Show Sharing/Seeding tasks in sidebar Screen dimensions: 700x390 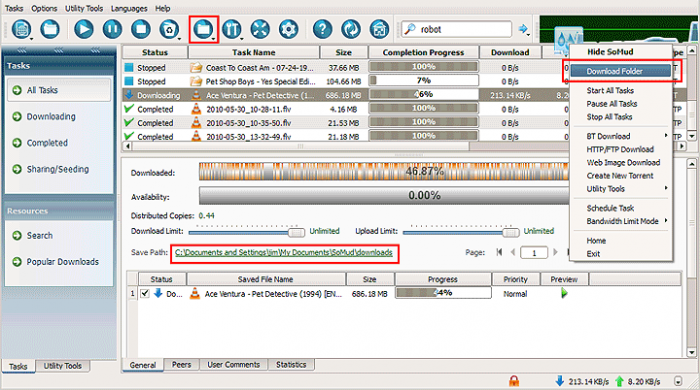(x=58, y=169)
